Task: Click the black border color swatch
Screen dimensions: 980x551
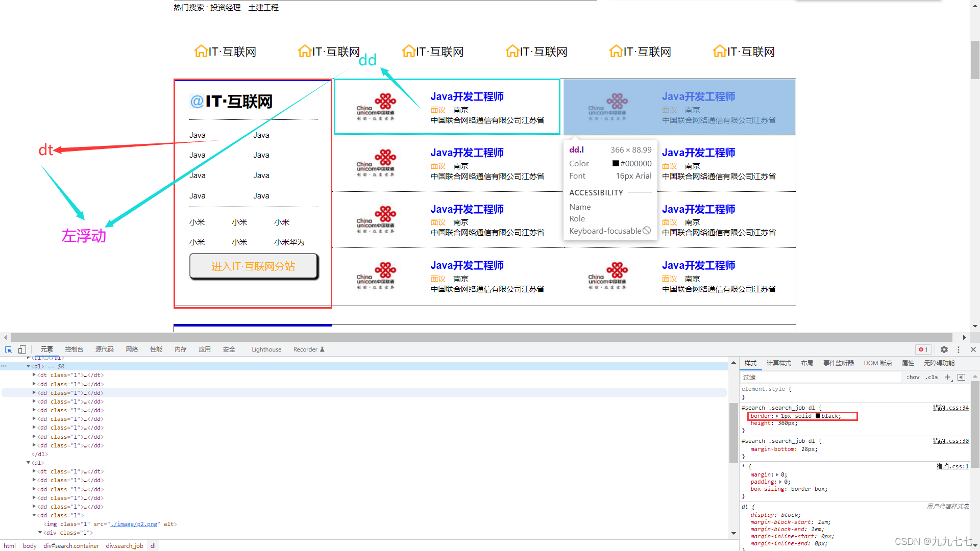Action: [x=818, y=416]
